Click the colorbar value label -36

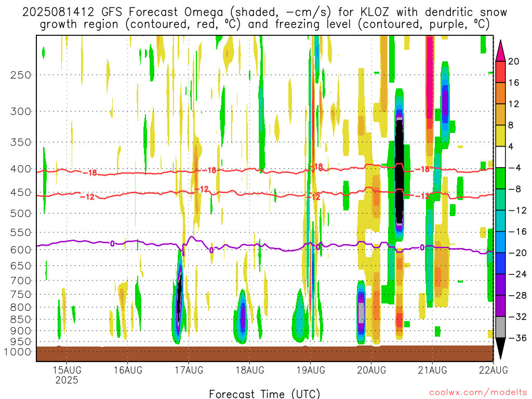click(x=518, y=338)
